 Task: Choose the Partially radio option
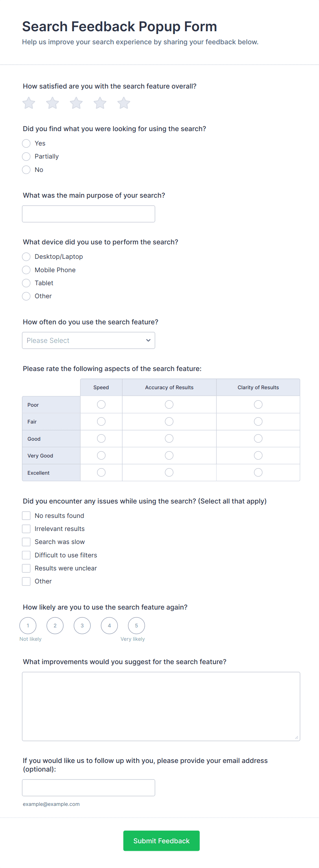(26, 157)
